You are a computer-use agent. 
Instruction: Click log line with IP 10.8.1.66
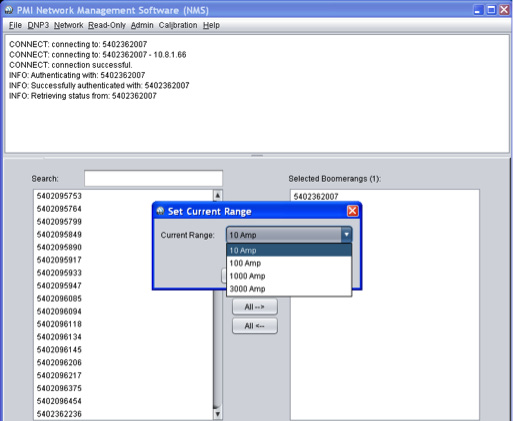98,55
